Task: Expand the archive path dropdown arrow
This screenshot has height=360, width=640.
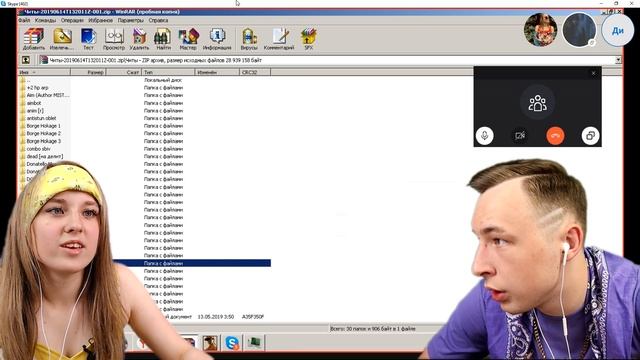Action: point(618,60)
